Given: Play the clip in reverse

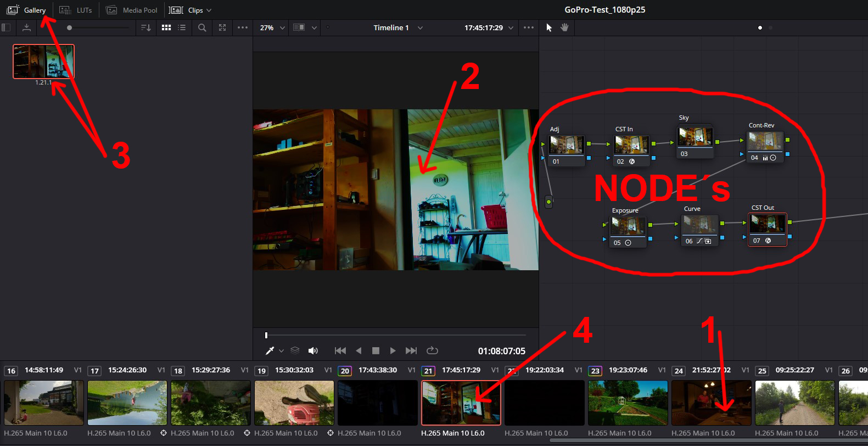Looking at the screenshot, I should point(359,350).
